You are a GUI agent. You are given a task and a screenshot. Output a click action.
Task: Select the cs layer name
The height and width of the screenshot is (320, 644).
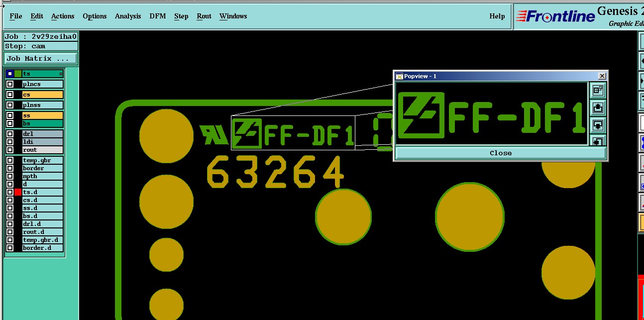point(43,95)
